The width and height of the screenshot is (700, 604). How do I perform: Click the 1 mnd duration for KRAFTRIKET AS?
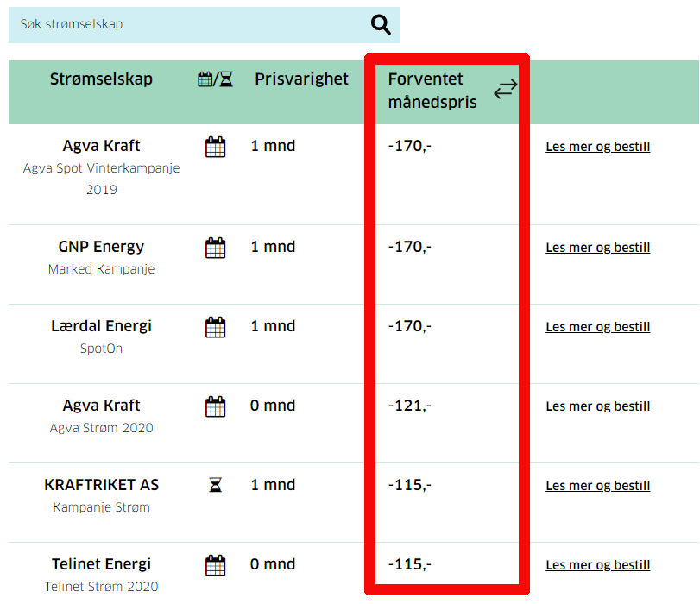click(x=273, y=485)
